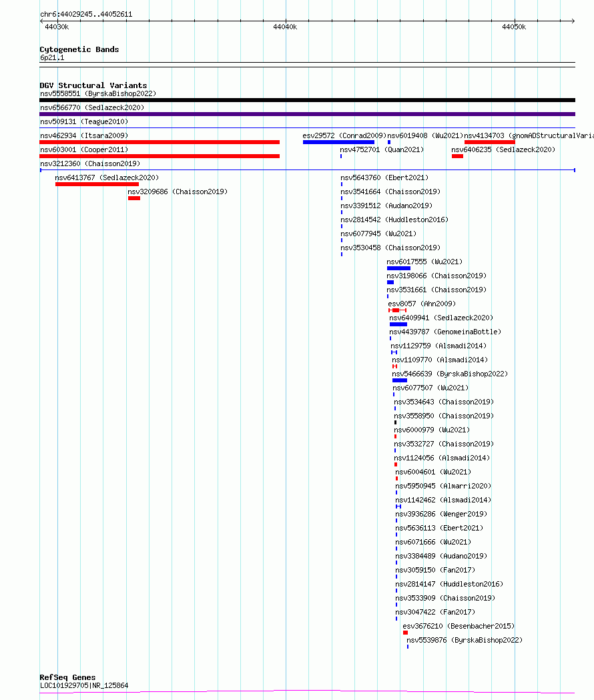
Task: Open nsv603001 (Cooper2011) variant
Action: (x=84, y=149)
